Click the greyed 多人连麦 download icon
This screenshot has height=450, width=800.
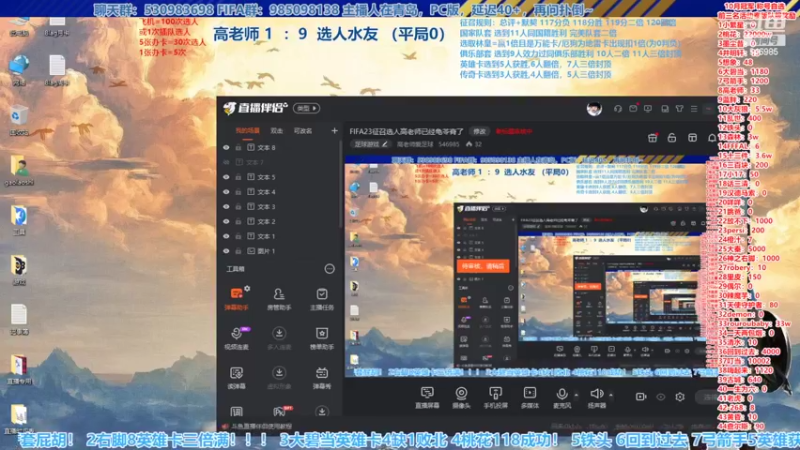point(279,333)
